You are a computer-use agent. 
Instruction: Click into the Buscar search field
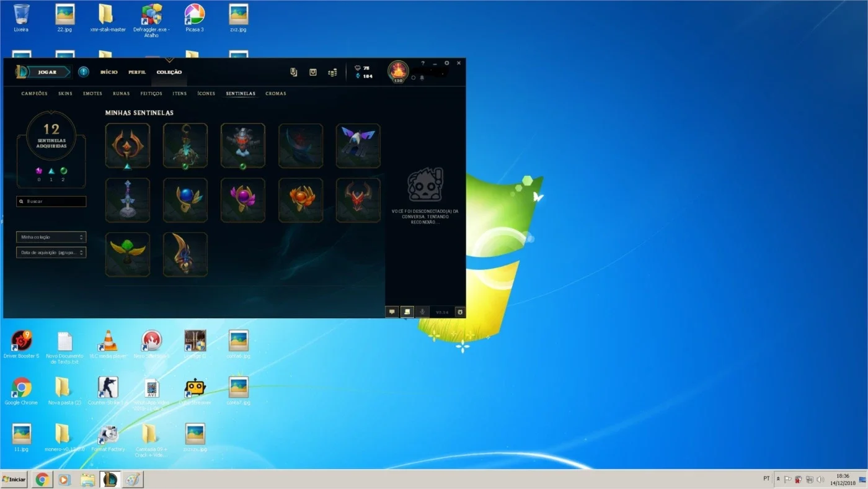[51, 202]
